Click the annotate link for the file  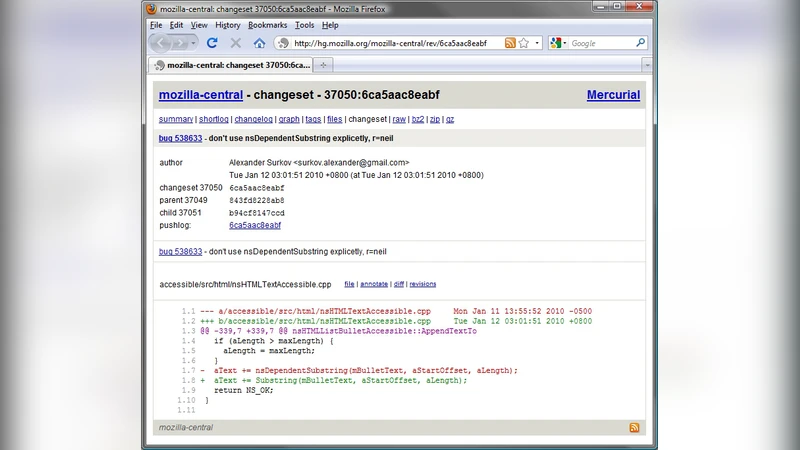(x=373, y=284)
